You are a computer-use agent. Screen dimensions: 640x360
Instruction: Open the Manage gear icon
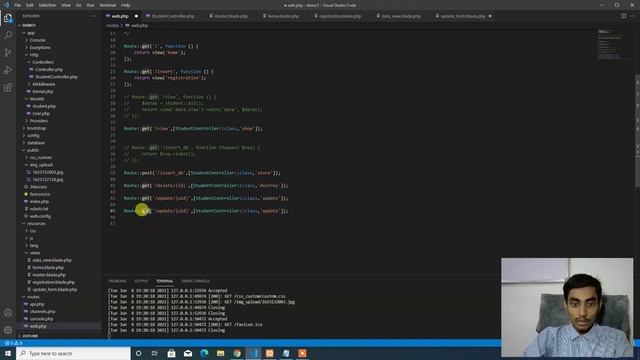(8, 330)
